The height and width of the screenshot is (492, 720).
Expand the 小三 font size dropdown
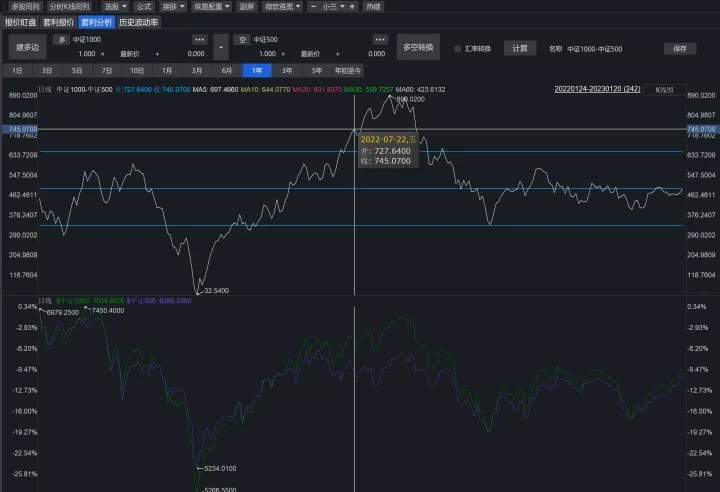coord(332,6)
